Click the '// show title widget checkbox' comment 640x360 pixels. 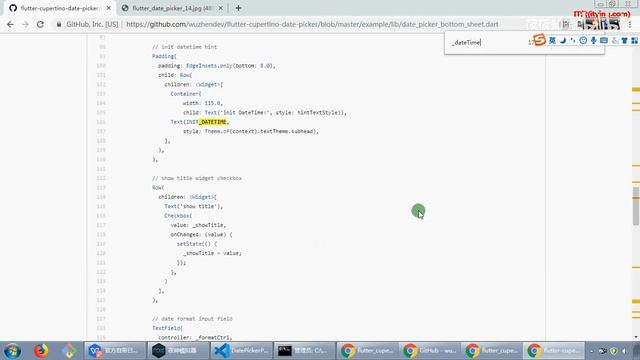click(197, 178)
